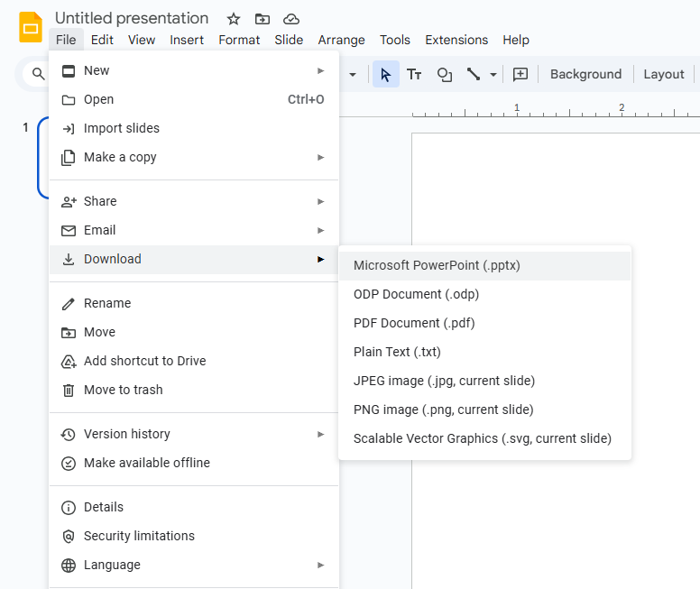Choose Add shortcut to Drive
The height and width of the screenshot is (589, 700).
[194, 361]
